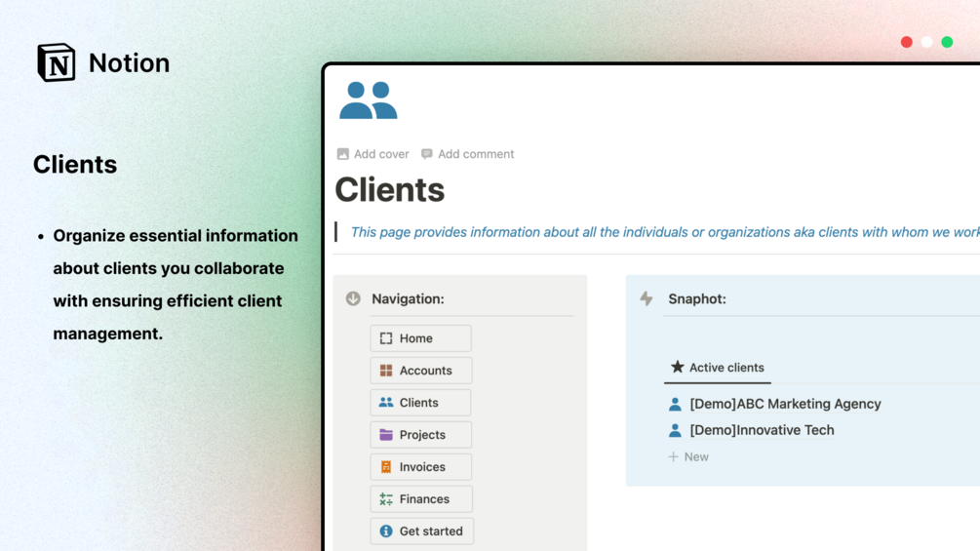Viewport: 980px width, 551px height.
Task: Click the Navigation: heading text
Action: click(408, 299)
